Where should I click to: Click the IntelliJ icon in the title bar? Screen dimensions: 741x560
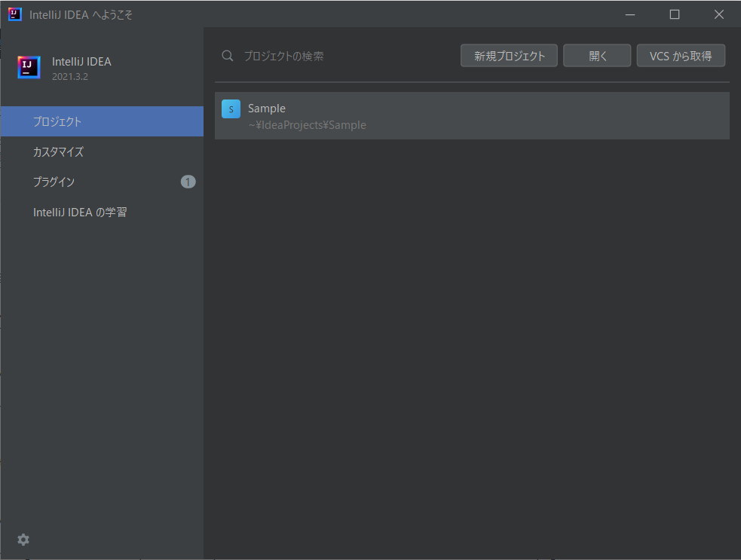15,14
